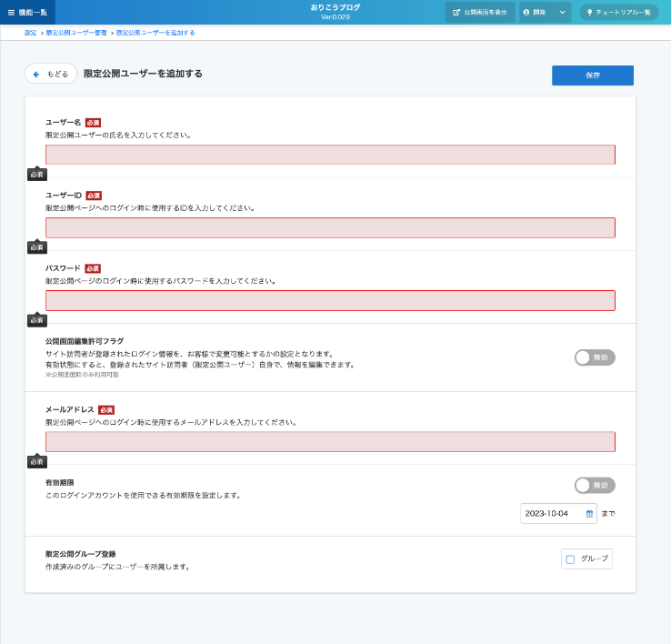Click the 公開画面編集許可フラグ heading text

[x=85, y=341]
